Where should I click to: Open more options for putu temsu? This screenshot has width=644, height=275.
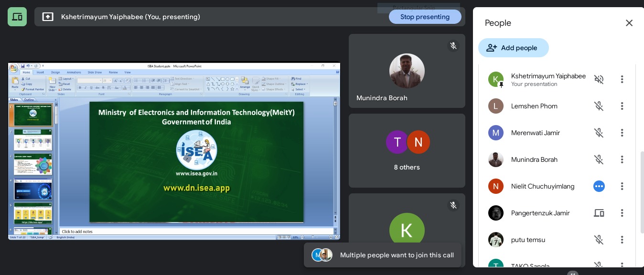coord(622,240)
